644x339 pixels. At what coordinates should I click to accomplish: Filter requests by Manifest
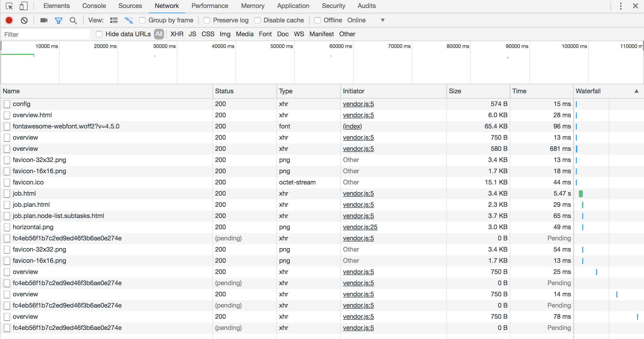pyautogui.click(x=321, y=34)
